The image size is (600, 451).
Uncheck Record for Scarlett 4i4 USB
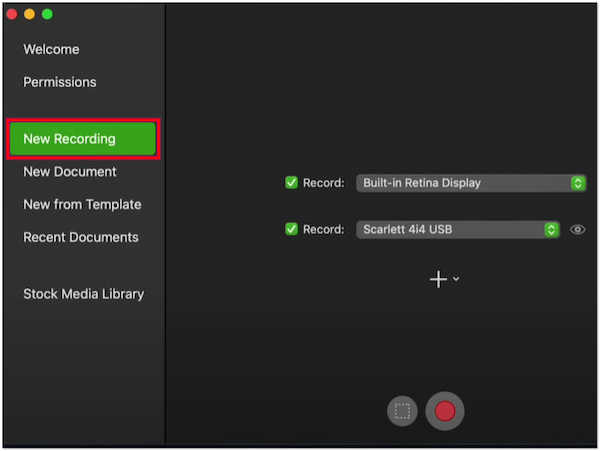point(292,229)
